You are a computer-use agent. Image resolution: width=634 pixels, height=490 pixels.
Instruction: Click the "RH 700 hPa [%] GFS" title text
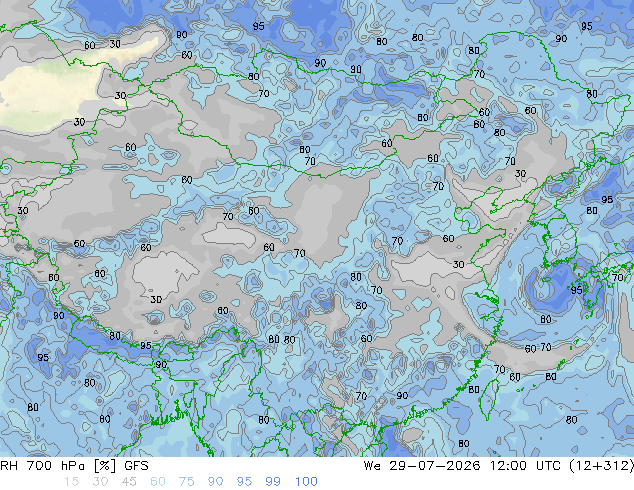tap(74, 466)
